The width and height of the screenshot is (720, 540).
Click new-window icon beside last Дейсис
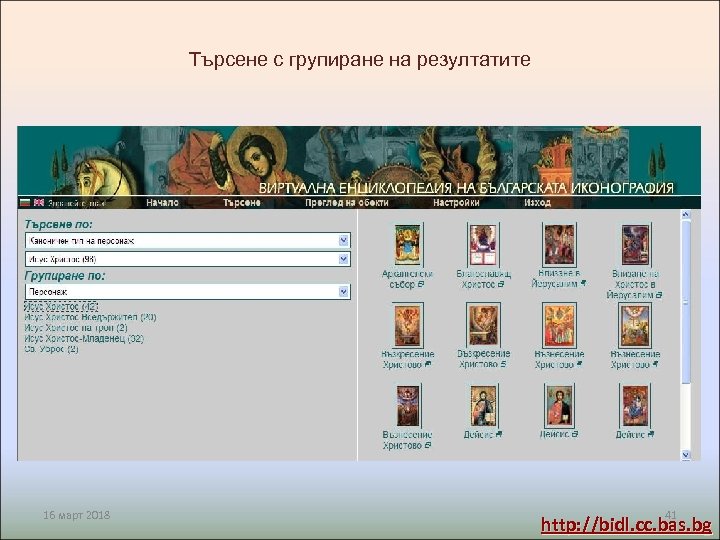point(651,434)
